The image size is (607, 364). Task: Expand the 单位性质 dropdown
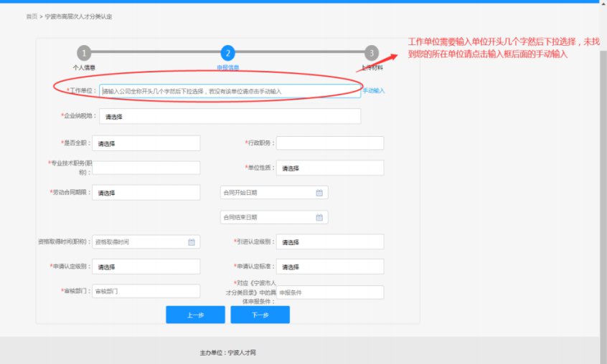coord(329,168)
